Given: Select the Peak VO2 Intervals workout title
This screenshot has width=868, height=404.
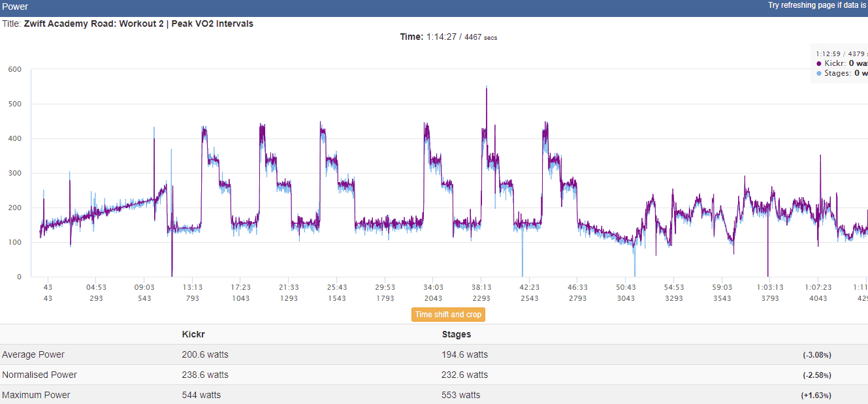Looking at the screenshot, I should [138, 23].
